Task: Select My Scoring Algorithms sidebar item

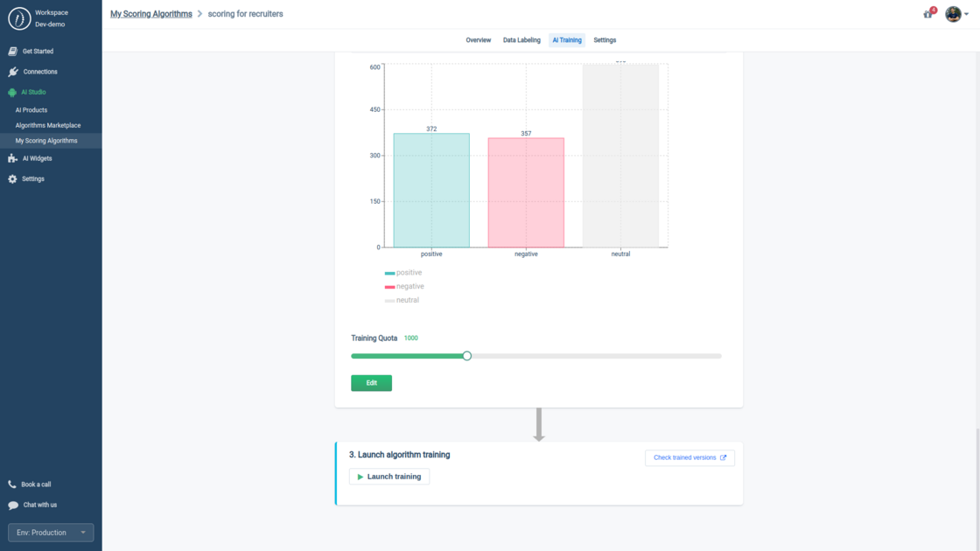Action: coord(51,141)
